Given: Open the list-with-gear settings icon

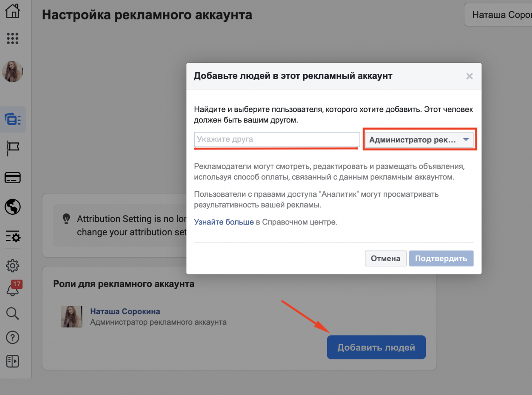Looking at the screenshot, I should click(13, 236).
